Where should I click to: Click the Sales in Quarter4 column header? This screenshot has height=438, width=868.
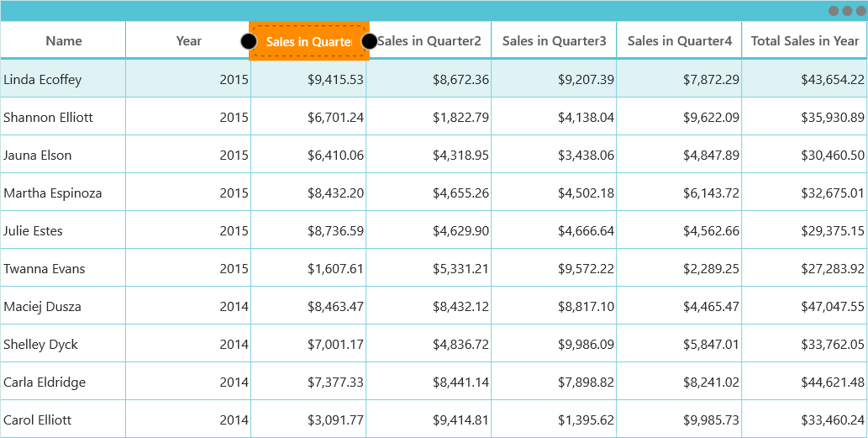point(679,40)
